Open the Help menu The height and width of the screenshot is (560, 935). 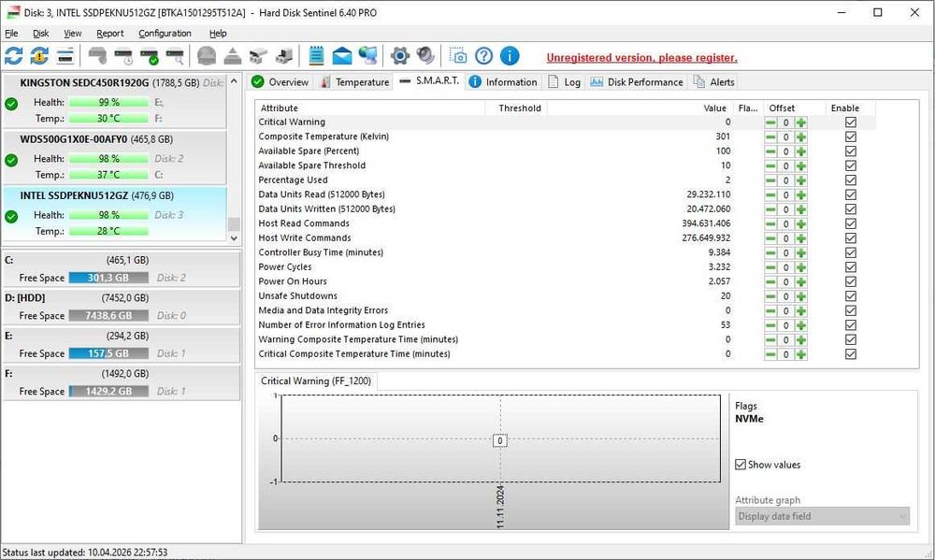(x=218, y=34)
